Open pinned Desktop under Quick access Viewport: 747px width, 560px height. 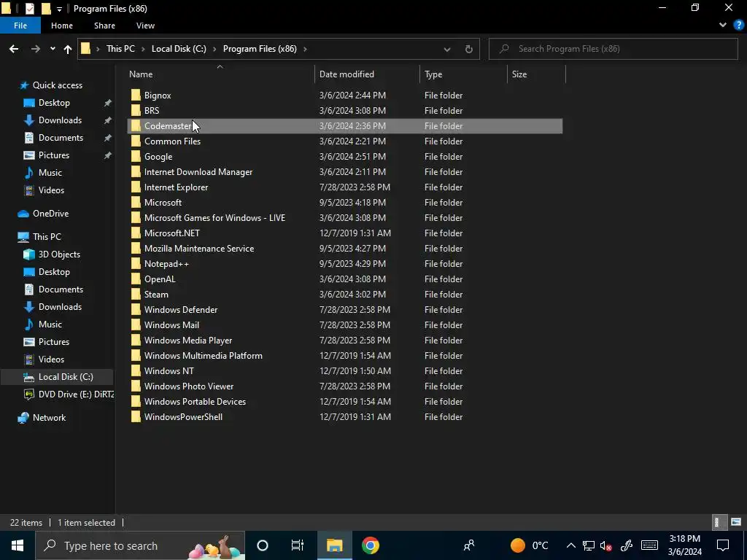[54, 103]
